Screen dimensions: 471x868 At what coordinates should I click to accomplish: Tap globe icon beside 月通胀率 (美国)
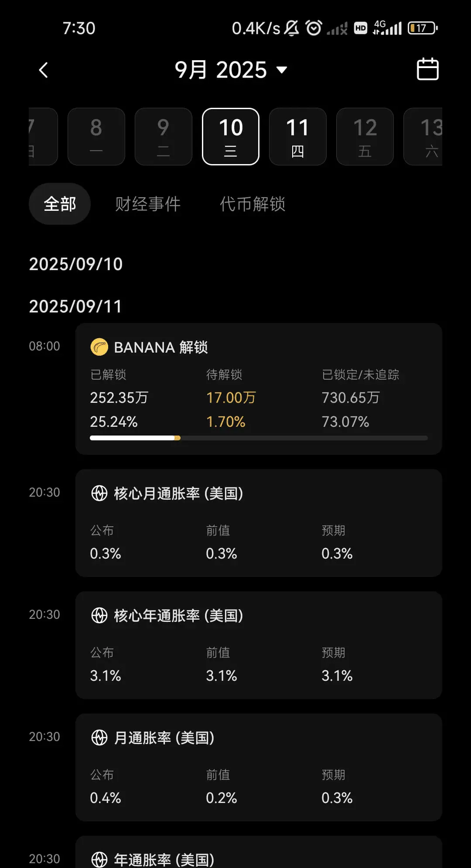pyautogui.click(x=99, y=738)
